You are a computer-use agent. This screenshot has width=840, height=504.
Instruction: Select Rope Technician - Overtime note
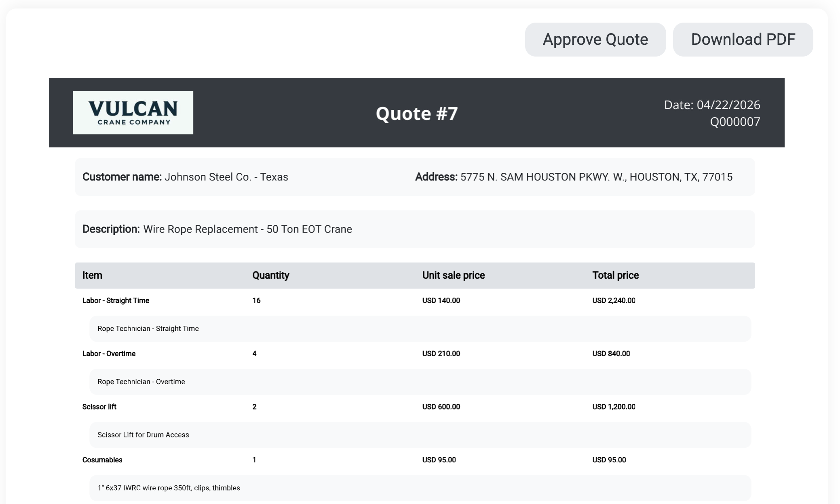[x=141, y=382]
